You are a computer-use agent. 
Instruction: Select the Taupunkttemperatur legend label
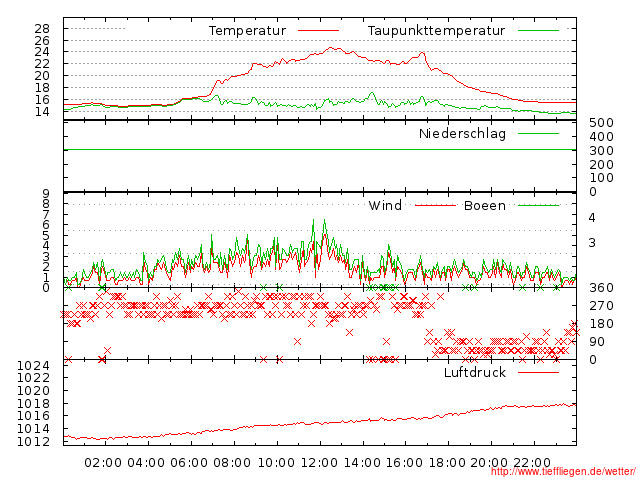click(x=436, y=31)
